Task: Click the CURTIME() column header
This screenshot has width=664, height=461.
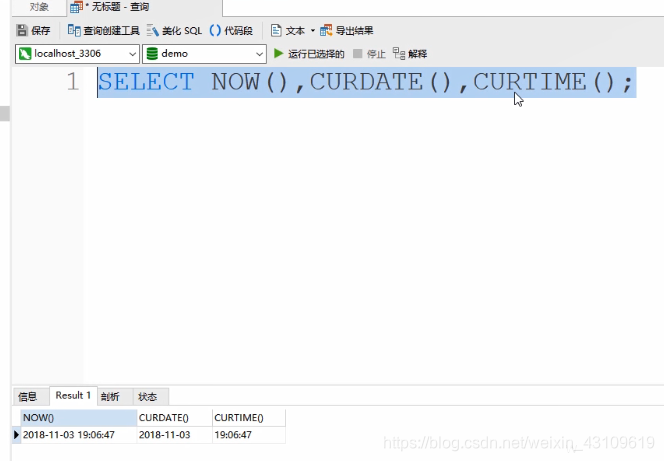Action: pos(249,418)
